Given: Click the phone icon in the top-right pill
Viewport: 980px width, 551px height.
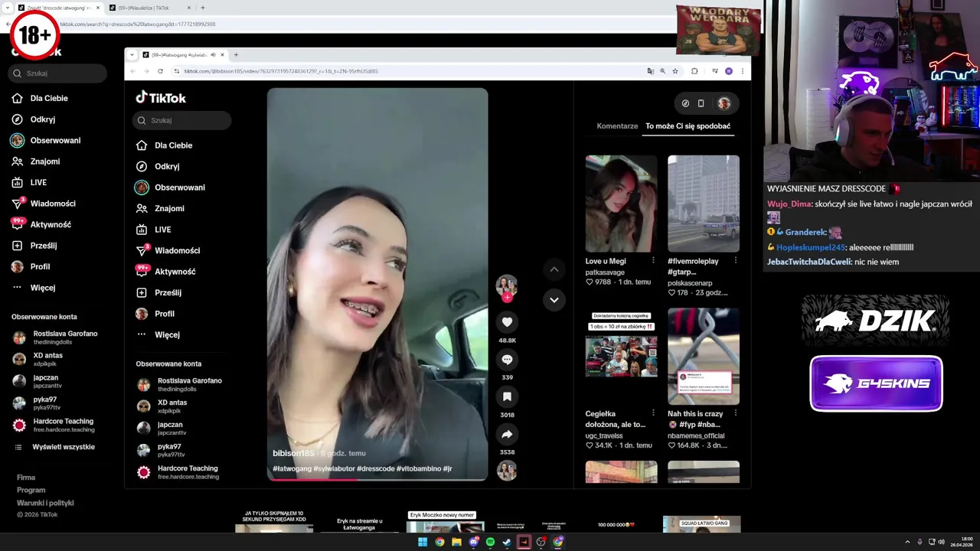Looking at the screenshot, I should 701,103.
